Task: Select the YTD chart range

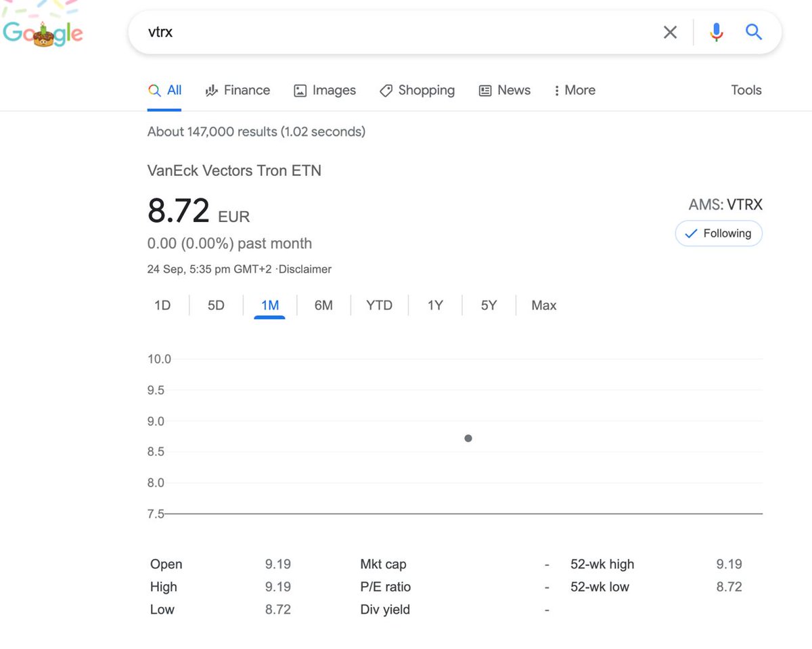Action: (x=379, y=305)
